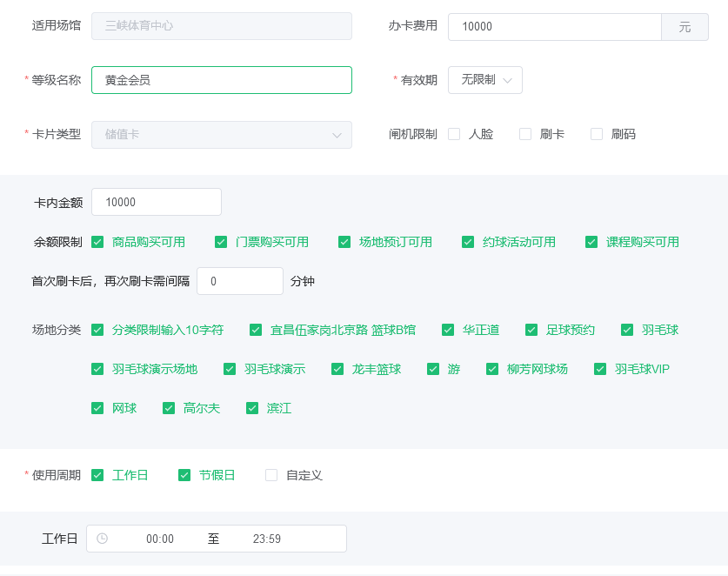Enable the 刷卡 checkbox

[x=525, y=133]
